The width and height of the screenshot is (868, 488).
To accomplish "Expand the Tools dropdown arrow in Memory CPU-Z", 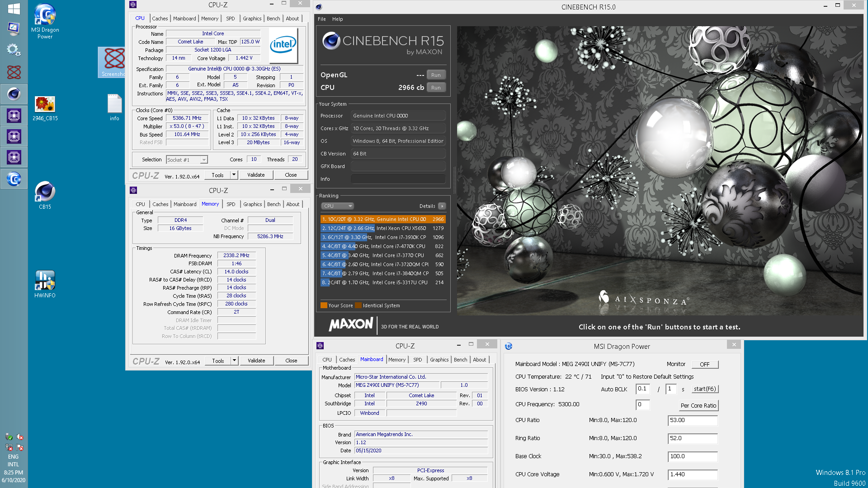I will (234, 361).
